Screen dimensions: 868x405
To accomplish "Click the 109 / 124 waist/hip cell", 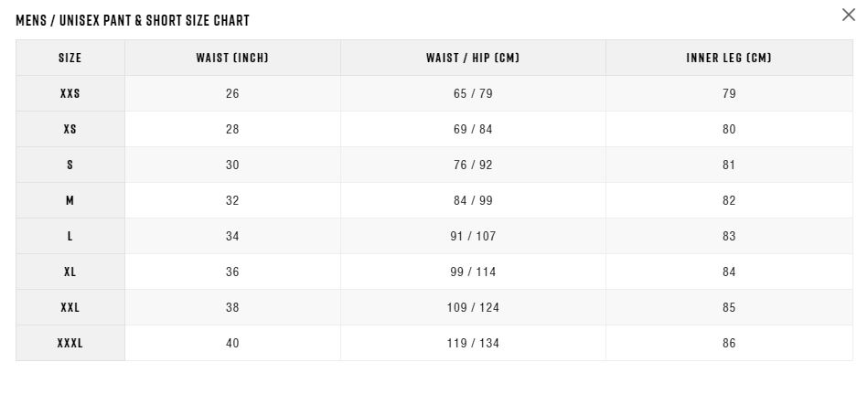I will [473, 307].
